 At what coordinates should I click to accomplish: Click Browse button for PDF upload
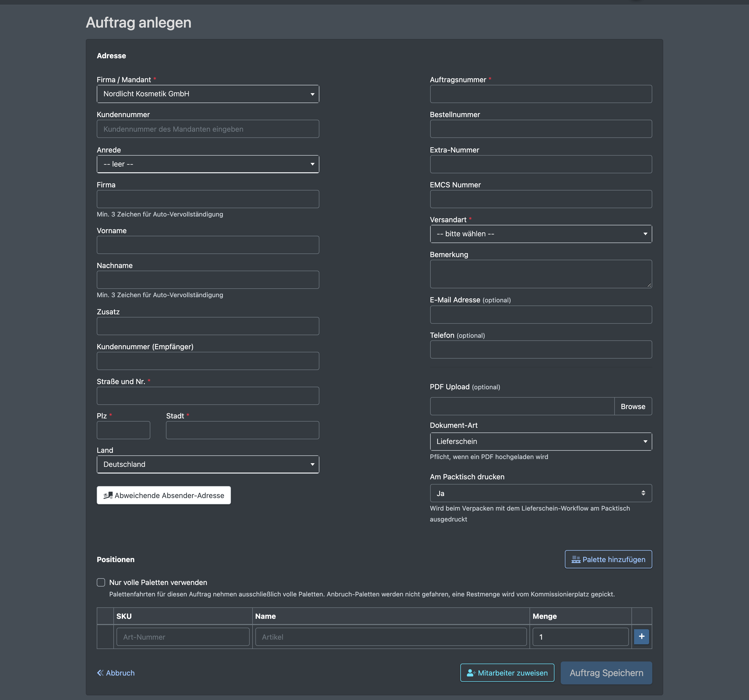tap(633, 406)
